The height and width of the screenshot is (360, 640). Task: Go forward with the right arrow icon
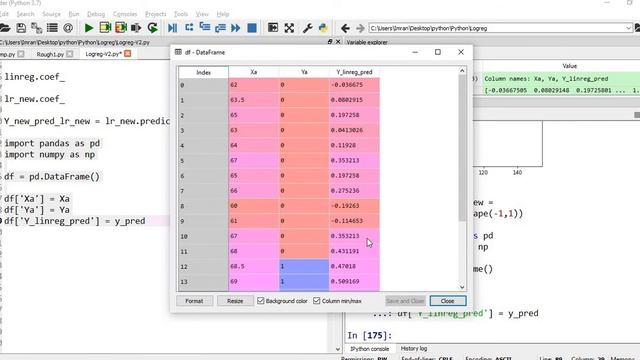tap(360, 28)
